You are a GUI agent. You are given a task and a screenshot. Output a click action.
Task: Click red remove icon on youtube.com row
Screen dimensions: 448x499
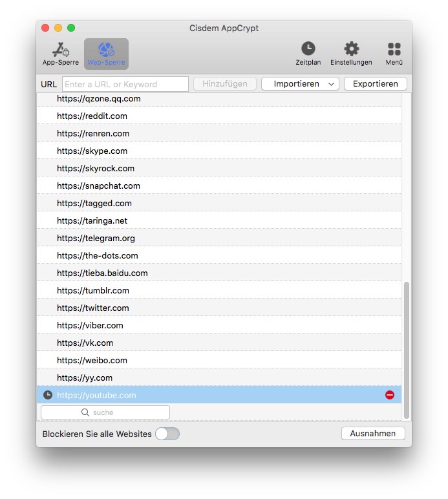390,395
